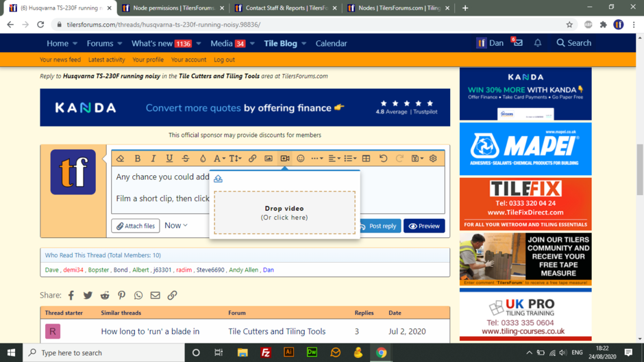Screen dimensions: 644x362
Task: Click the Windows Start button
Action: (11, 352)
